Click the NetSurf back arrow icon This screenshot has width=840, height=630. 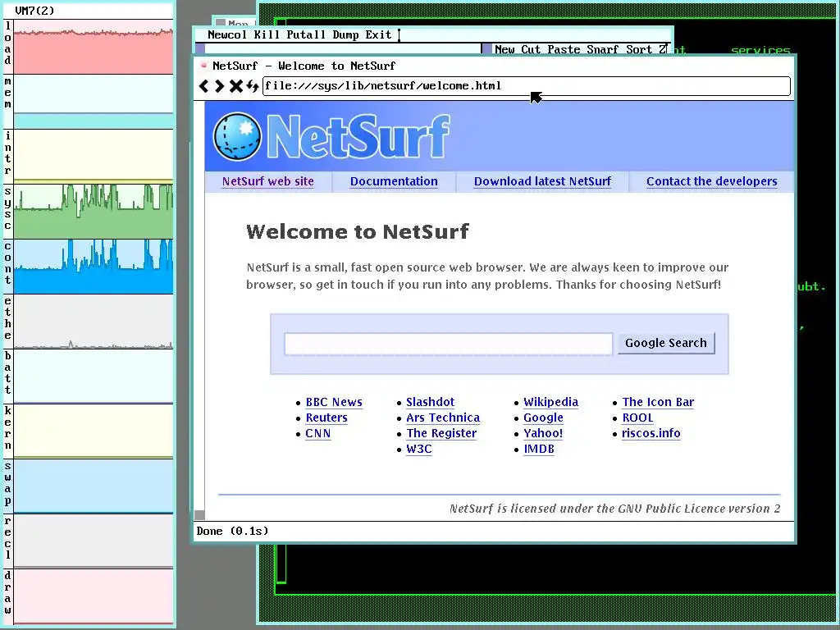pyautogui.click(x=203, y=85)
